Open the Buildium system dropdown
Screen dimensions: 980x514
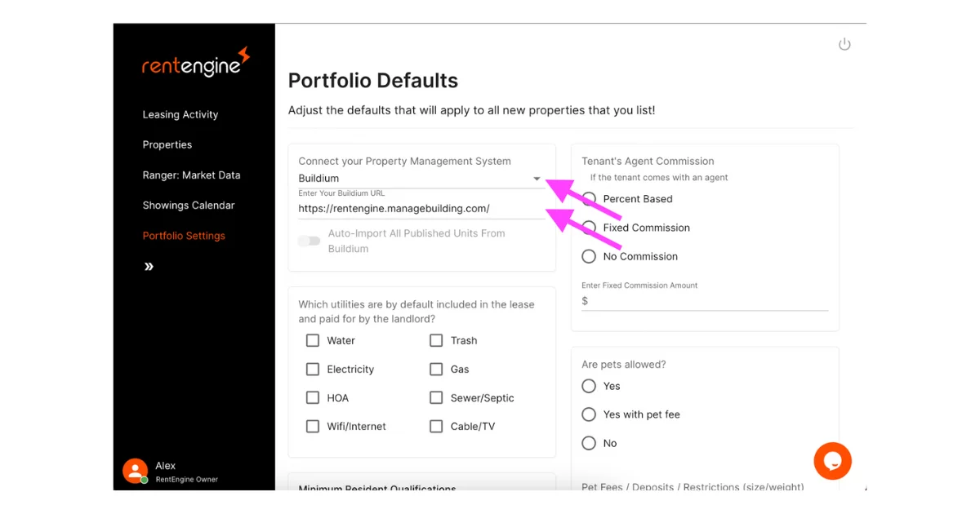coord(420,179)
